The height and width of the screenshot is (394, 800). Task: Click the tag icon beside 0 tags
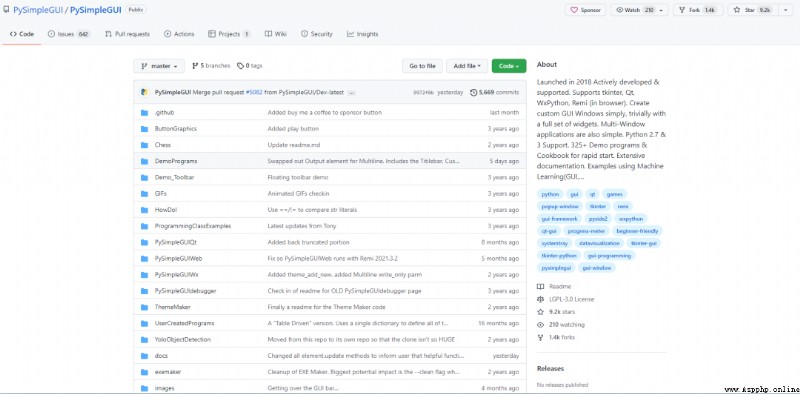click(240, 66)
